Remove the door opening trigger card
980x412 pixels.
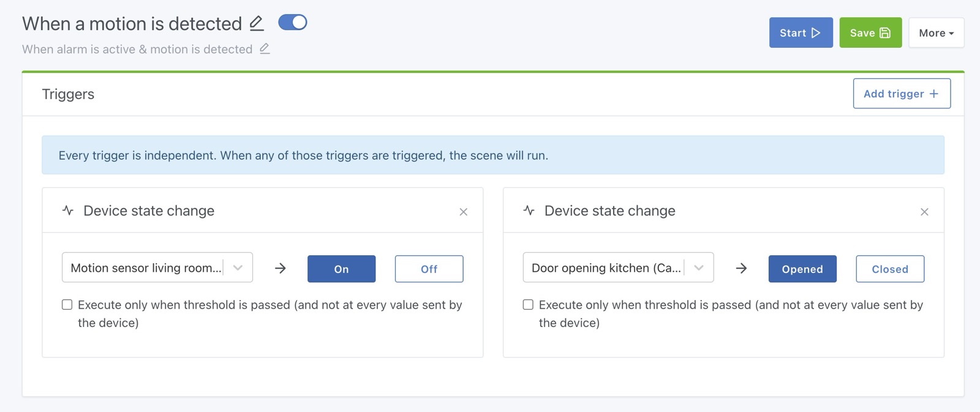924,212
